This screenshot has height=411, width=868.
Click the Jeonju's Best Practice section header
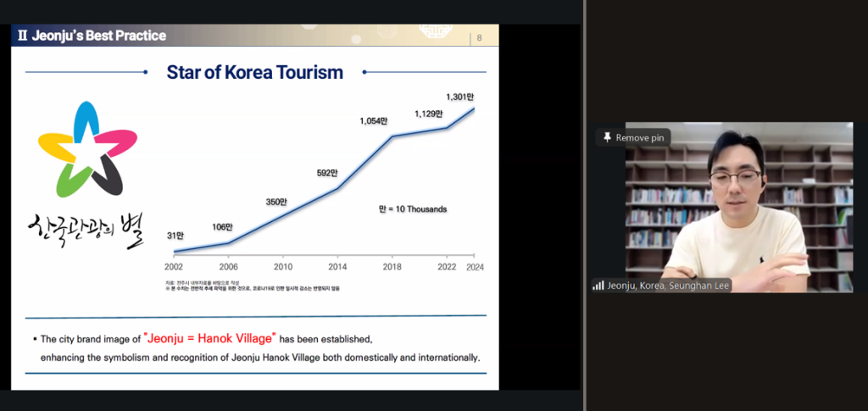pyautogui.click(x=92, y=36)
